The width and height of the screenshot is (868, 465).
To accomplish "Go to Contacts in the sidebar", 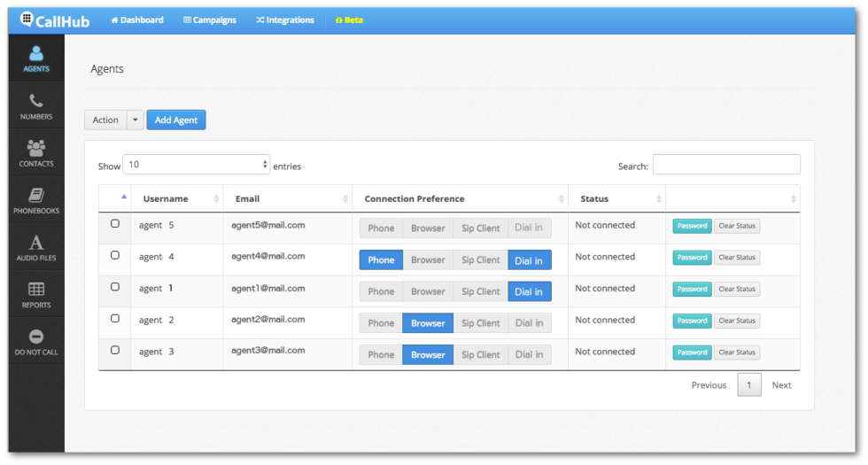I will [36, 153].
